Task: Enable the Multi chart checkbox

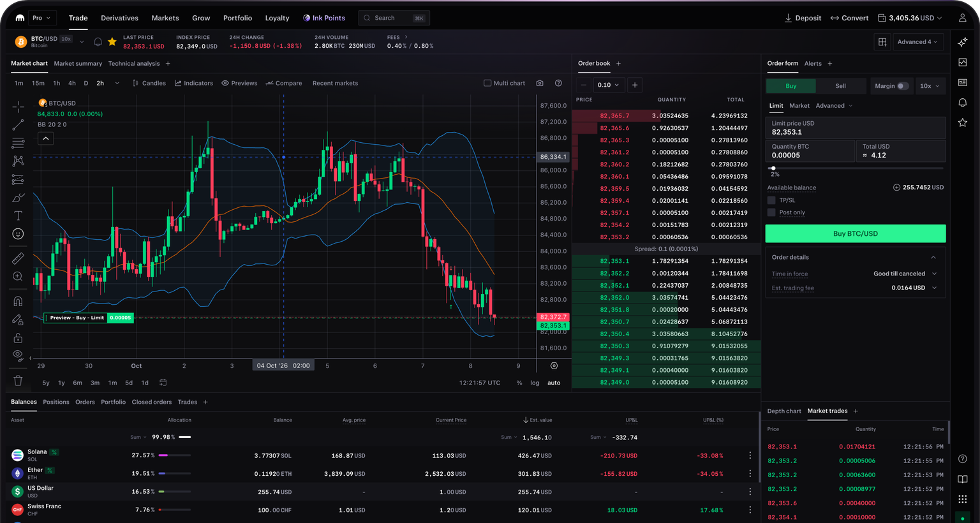Action: pos(487,83)
